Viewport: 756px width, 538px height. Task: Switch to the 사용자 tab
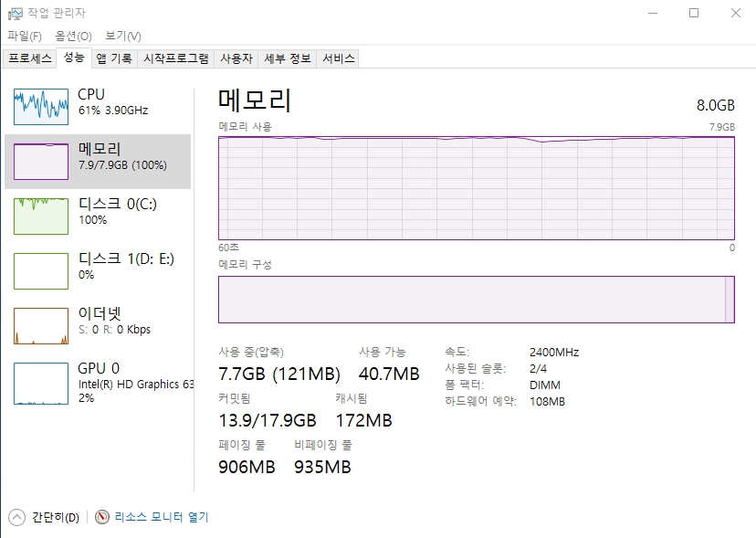236,58
